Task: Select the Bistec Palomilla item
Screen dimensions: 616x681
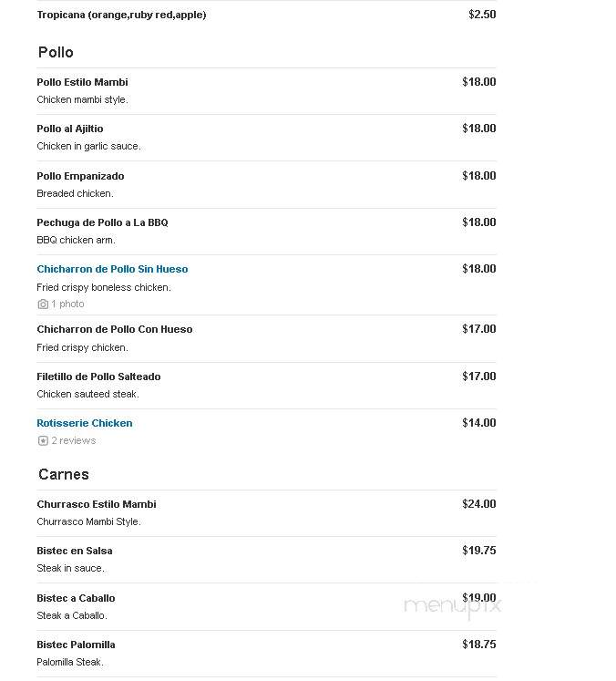Action: (x=76, y=645)
